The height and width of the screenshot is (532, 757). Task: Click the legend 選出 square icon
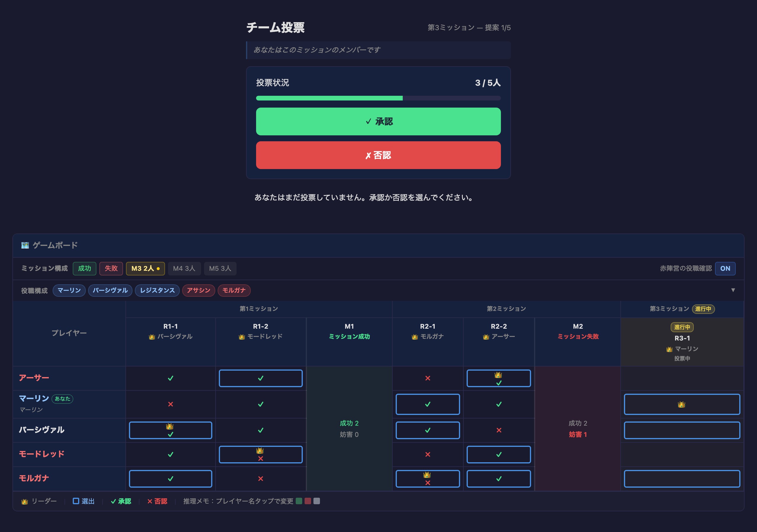[76, 501]
